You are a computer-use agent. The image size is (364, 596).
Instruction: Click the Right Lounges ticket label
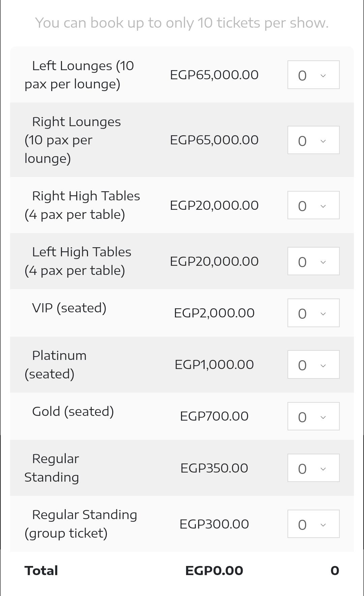tap(73, 140)
